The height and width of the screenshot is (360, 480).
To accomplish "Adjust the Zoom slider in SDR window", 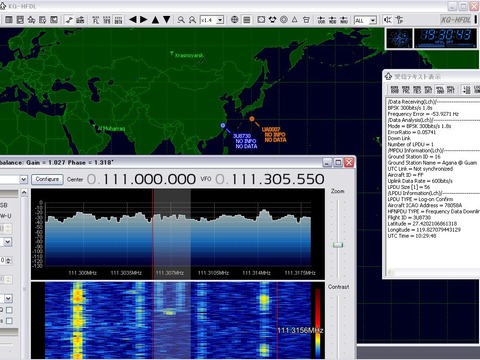I will [x=338, y=245].
